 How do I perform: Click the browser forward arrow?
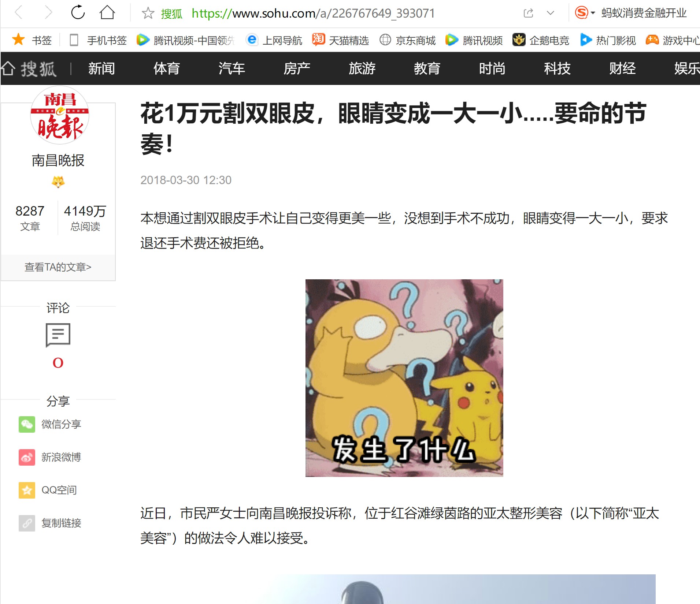[x=48, y=13]
